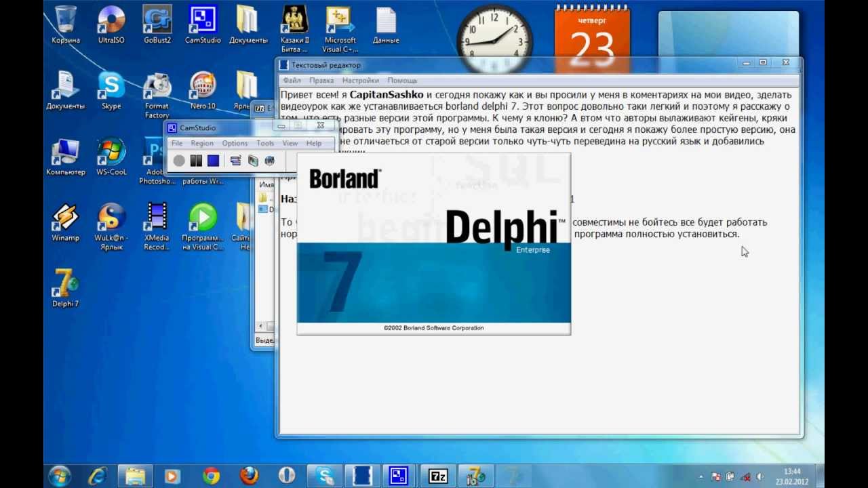
Task: Select Компьютер desktop icon
Action: point(66,157)
